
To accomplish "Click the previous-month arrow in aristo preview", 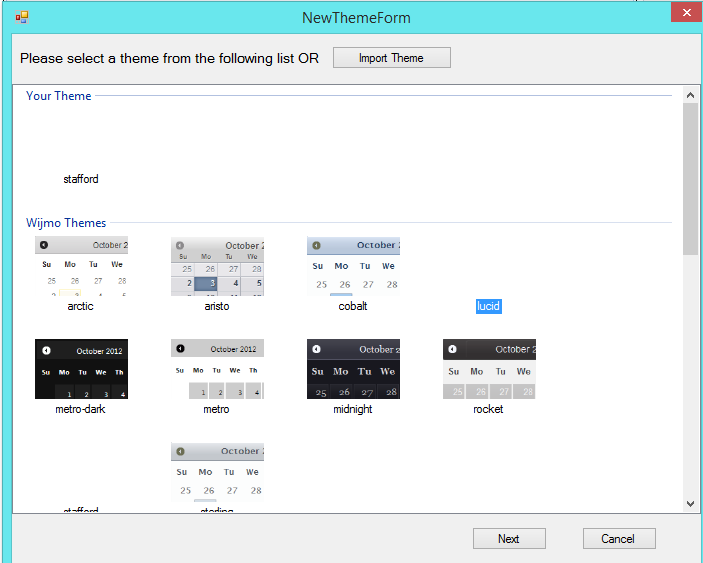I will (x=180, y=245).
